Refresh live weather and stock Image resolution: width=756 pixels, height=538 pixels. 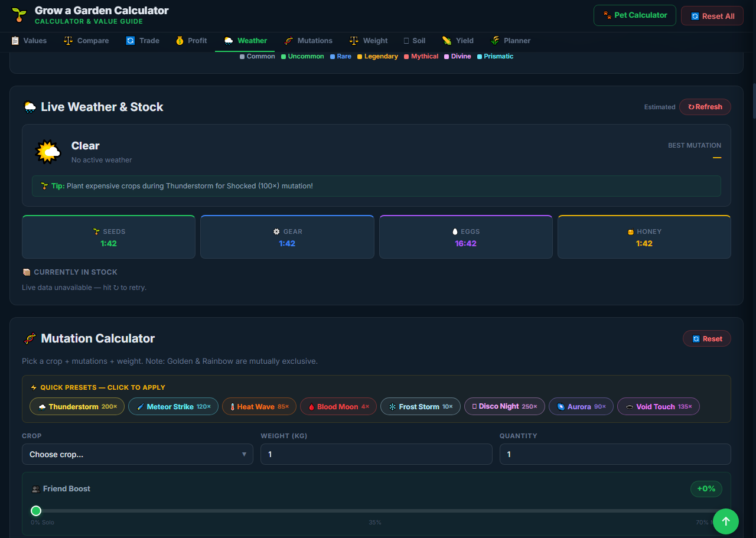pos(705,107)
